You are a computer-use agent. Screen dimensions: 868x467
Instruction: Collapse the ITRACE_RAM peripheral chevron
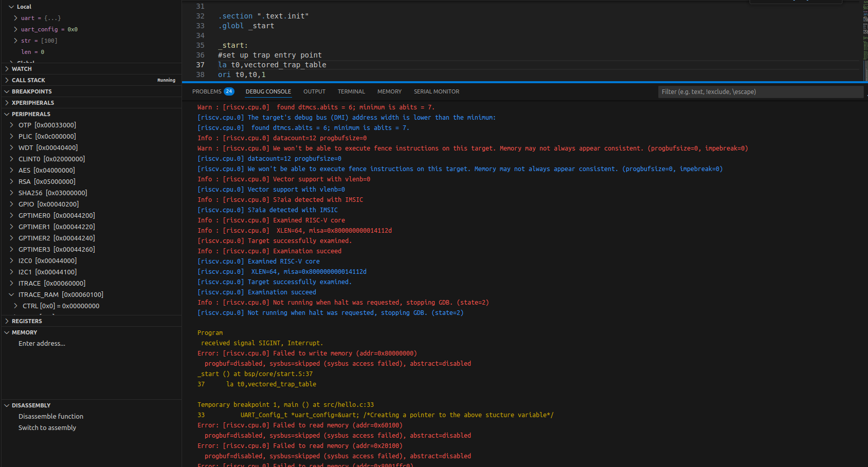11,294
